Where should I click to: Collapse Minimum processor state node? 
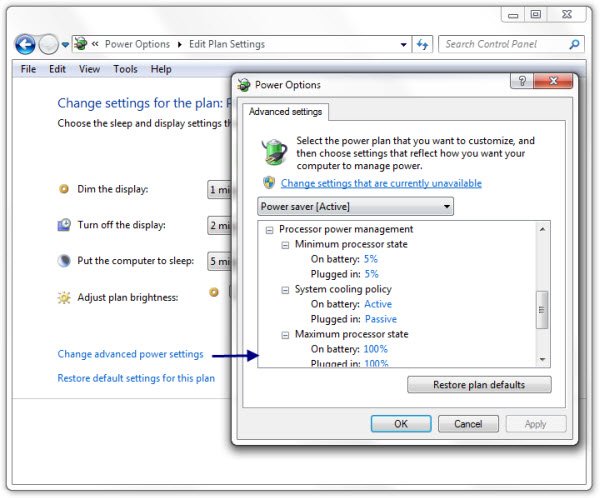285,245
